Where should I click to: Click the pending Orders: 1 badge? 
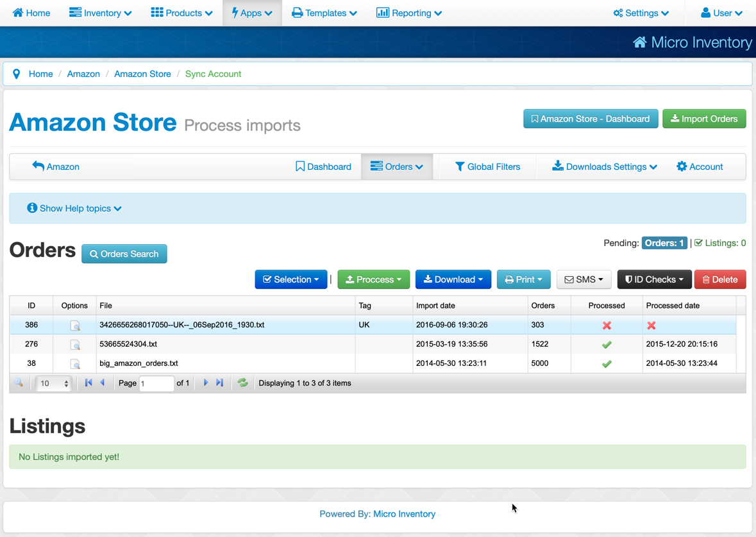click(x=664, y=243)
